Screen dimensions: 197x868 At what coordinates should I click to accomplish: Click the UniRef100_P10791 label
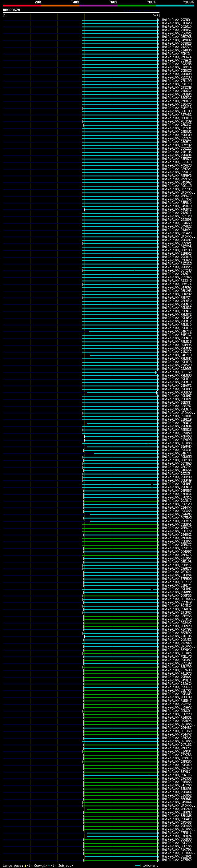pos(177,849)
